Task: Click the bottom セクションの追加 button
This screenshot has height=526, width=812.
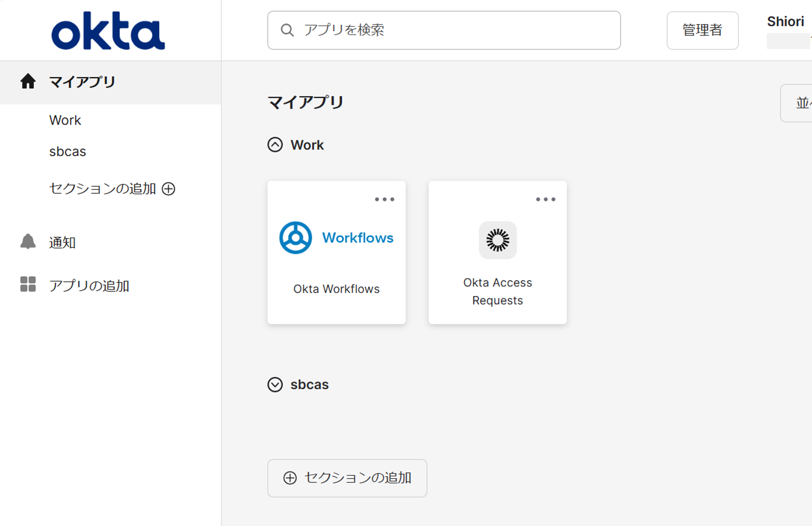Action: point(347,478)
